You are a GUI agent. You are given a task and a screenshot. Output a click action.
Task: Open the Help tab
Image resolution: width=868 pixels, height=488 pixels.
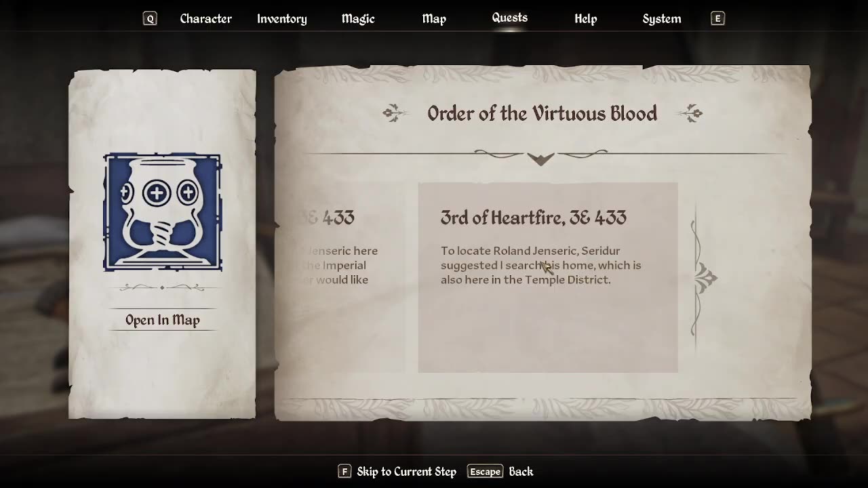click(x=586, y=19)
